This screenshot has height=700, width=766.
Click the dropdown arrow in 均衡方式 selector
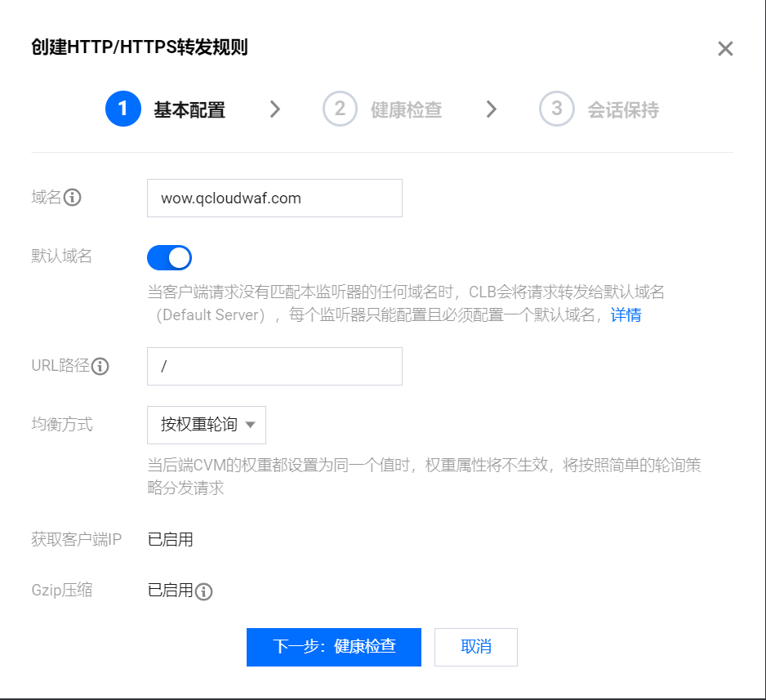tap(250, 425)
